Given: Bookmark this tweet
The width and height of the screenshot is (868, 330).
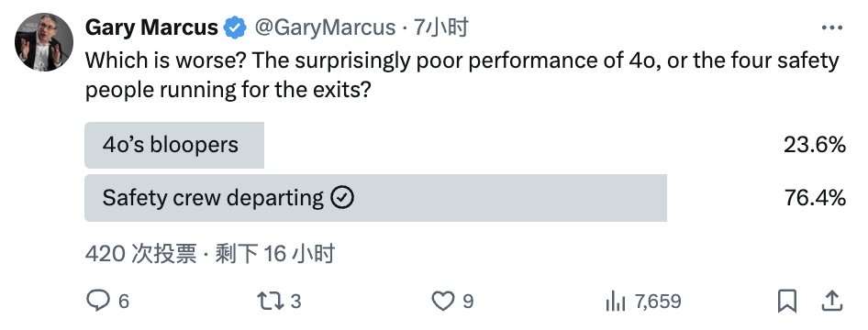Looking at the screenshot, I should 787,302.
